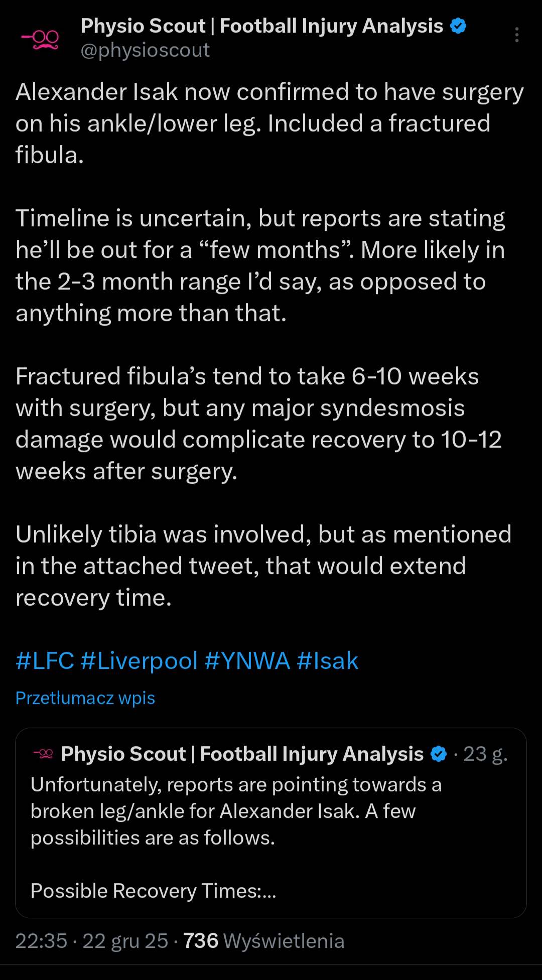
Task: Select the #YNWA hashtag
Action: (x=247, y=661)
